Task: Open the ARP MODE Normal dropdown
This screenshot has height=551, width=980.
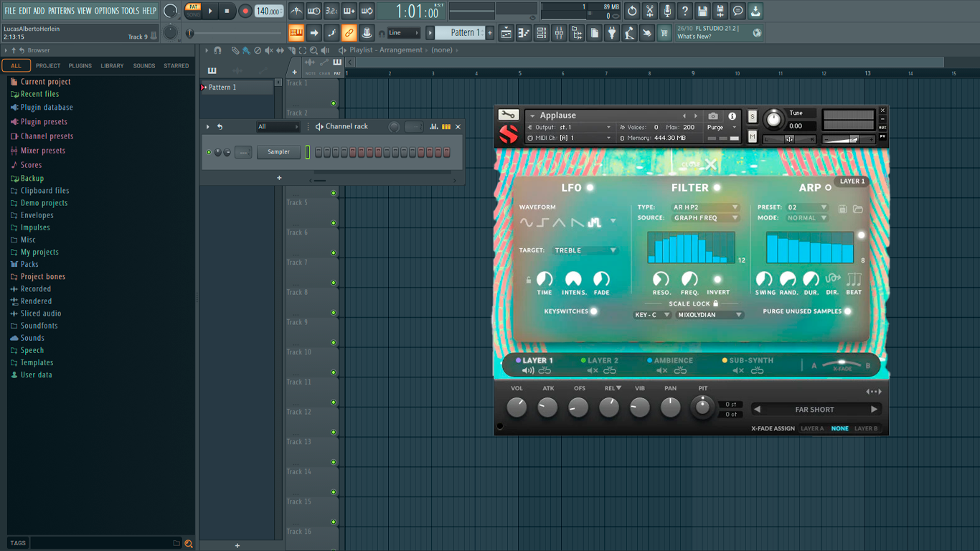Action: [x=807, y=217]
